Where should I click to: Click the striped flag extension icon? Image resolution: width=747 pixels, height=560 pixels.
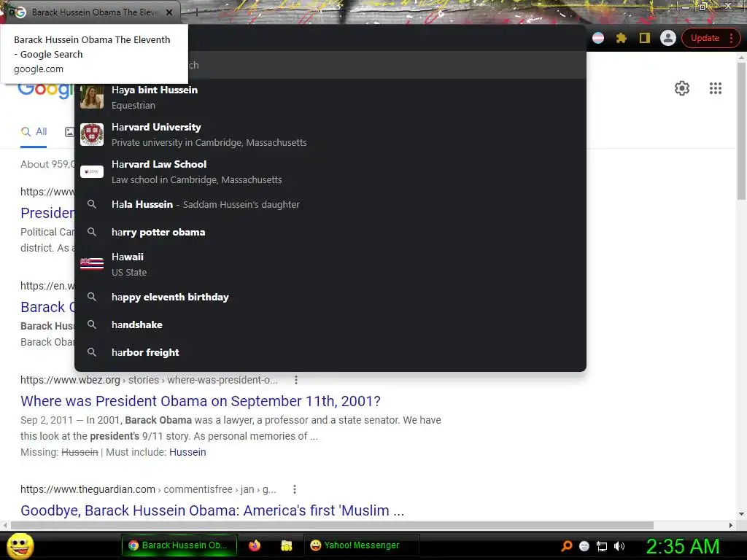coord(598,38)
